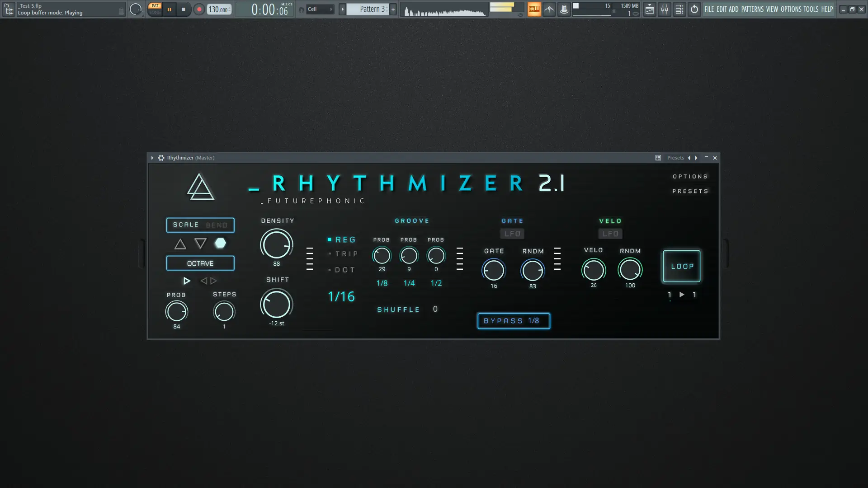Click the BYPASS 1/8 button
The image size is (868, 488).
(514, 321)
